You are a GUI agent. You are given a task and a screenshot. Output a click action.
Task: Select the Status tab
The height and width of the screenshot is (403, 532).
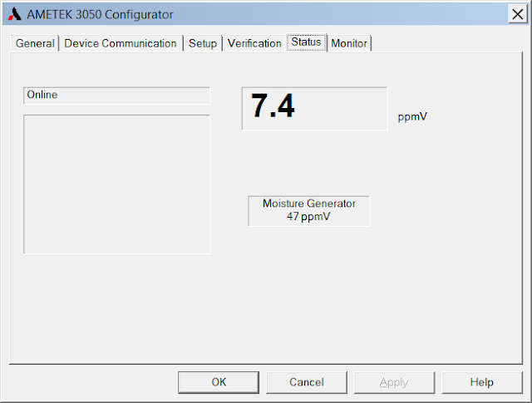tap(306, 42)
